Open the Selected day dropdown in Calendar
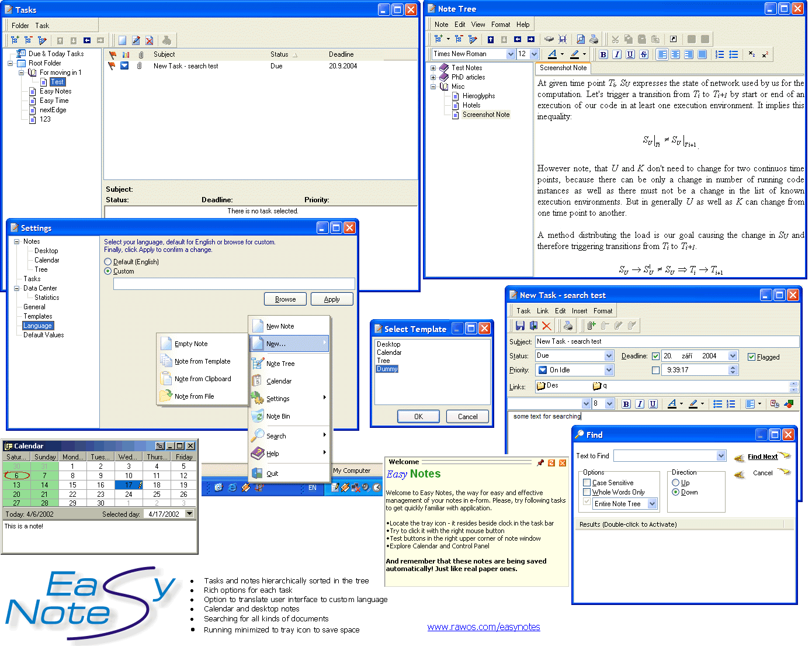This screenshot has width=812, height=650. [x=189, y=514]
